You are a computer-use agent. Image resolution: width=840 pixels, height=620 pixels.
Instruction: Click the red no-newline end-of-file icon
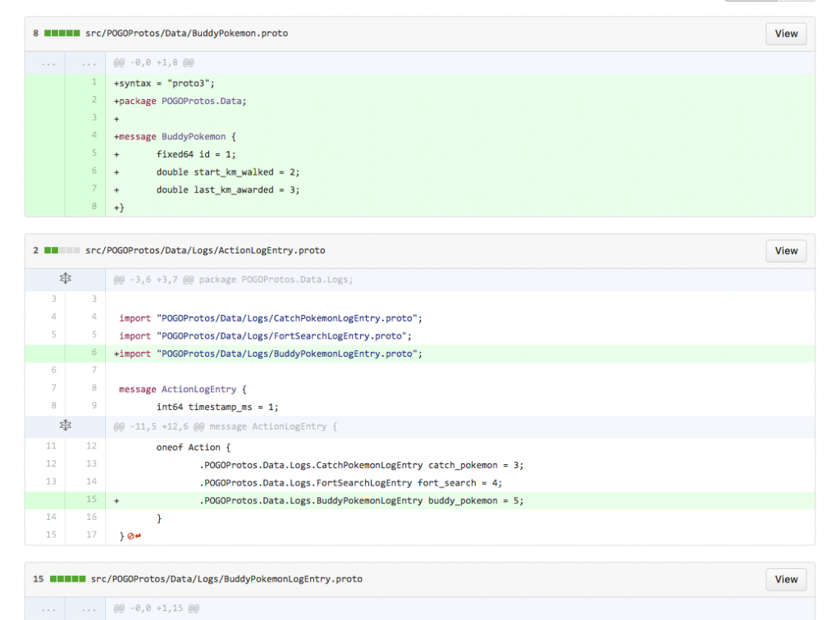tap(134, 536)
